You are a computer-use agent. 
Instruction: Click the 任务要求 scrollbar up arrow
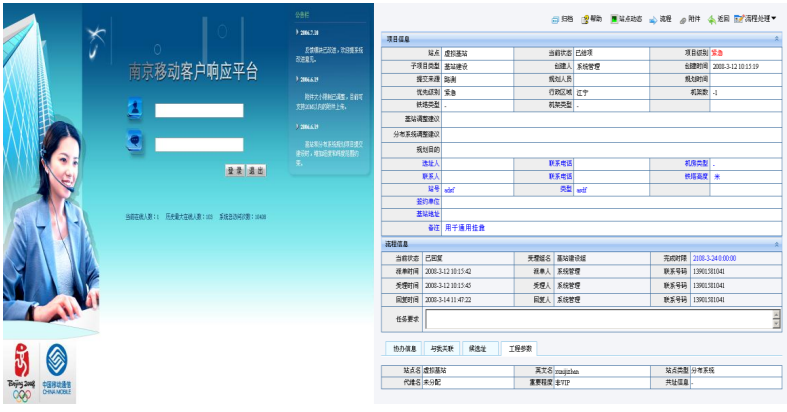point(776,314)
